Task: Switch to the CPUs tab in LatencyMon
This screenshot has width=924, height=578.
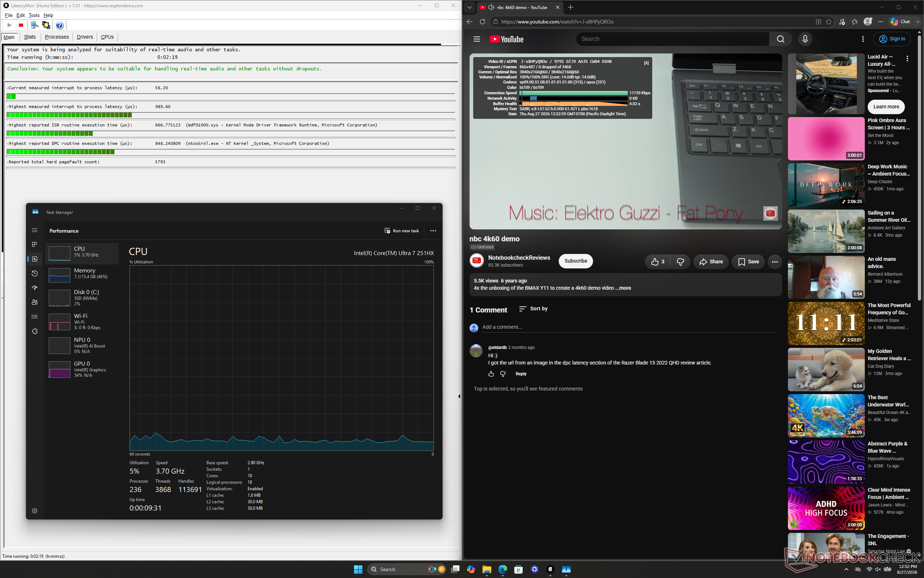Action: [107, 37]
